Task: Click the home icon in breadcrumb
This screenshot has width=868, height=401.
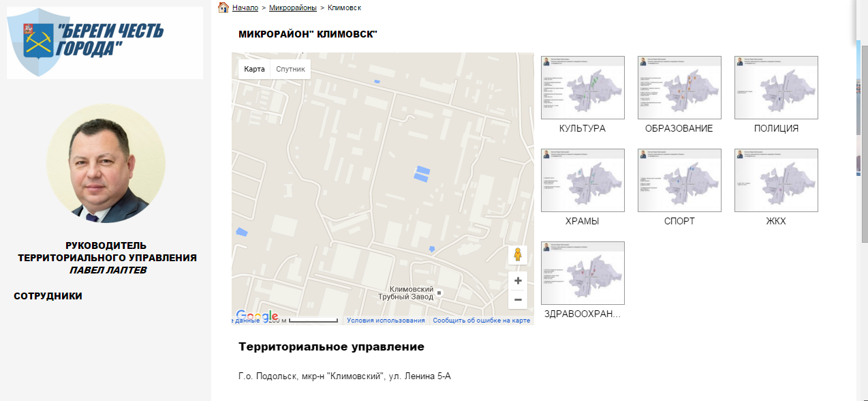Action: [223, 8]
